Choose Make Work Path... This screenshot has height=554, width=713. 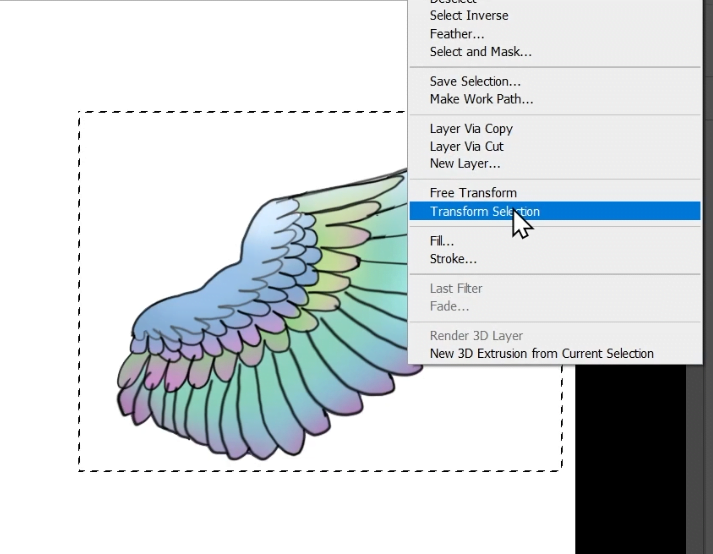(555, 99)
